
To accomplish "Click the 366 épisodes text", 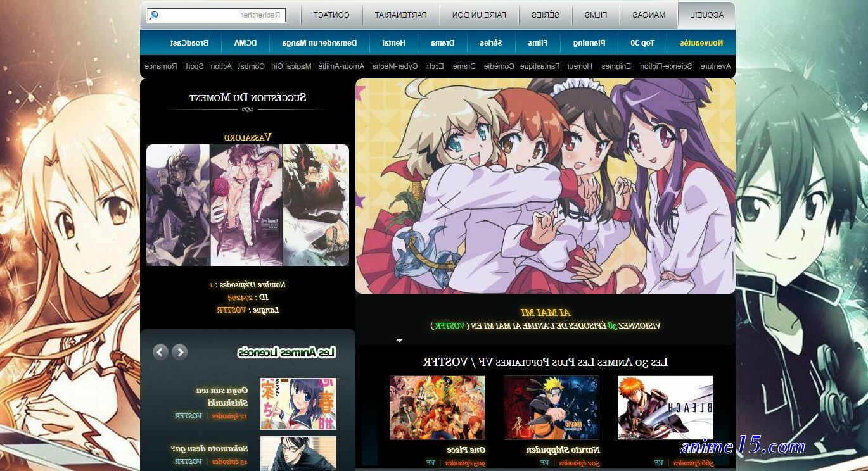I will (693, 463).
